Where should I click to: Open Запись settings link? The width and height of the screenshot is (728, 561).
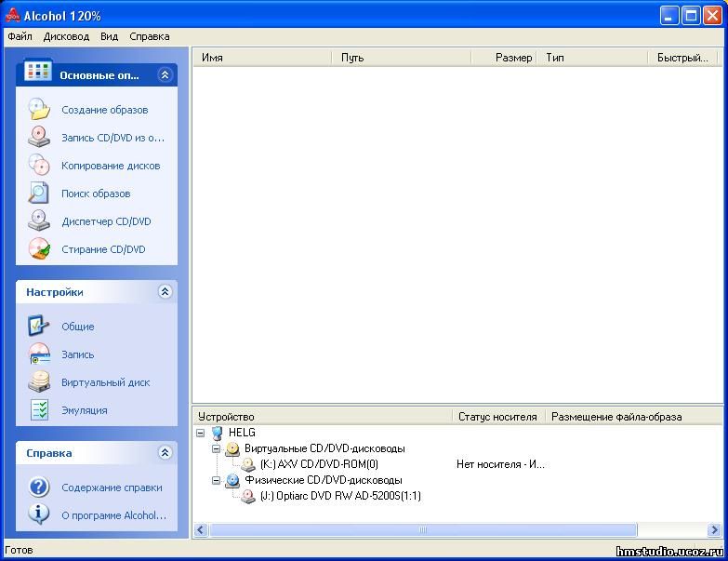point(78,354)
